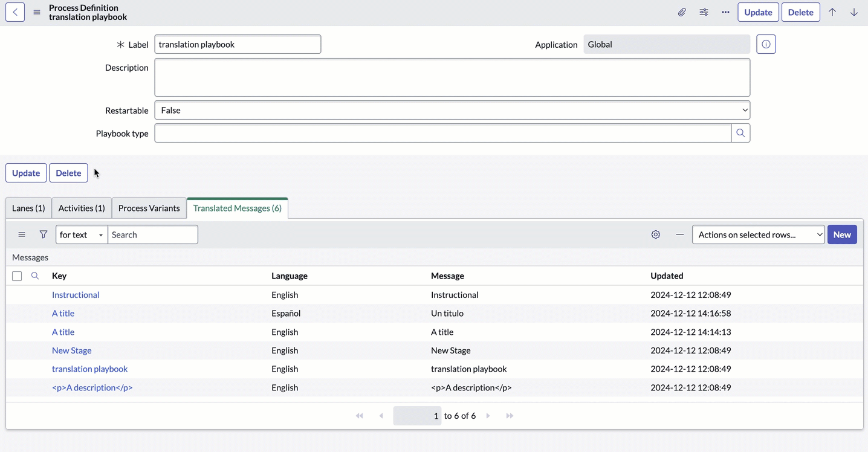Toggle column search magnifier in list header

click(35, 276)
